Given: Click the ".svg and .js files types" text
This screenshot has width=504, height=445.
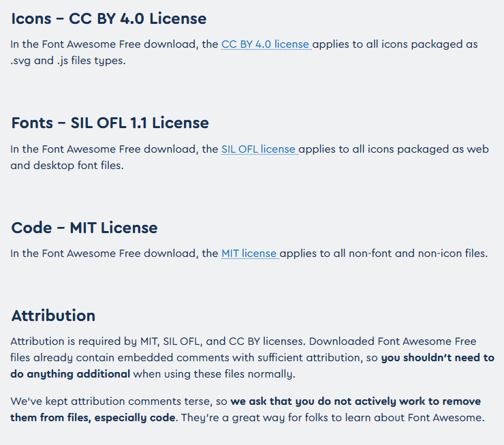Looking at the screenshot, I should click(x=68, y=60).
